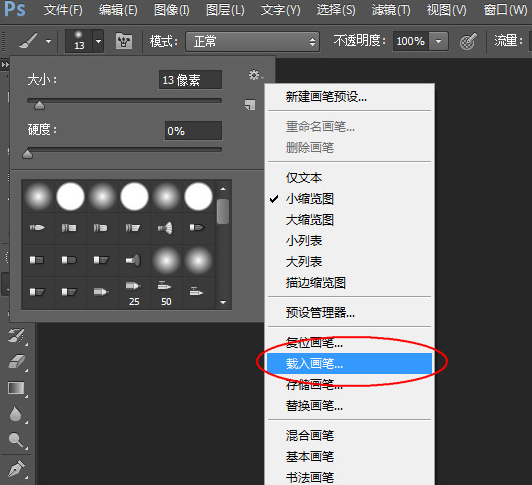Click the 大小 13 像素 input field
Image resolution: width=532 pixels, height=485 pixels.
coord(190,80)
